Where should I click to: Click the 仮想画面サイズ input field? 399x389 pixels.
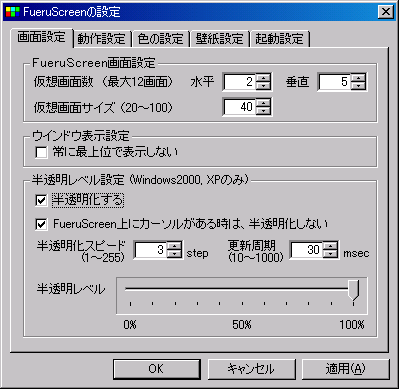coord(240,107)
